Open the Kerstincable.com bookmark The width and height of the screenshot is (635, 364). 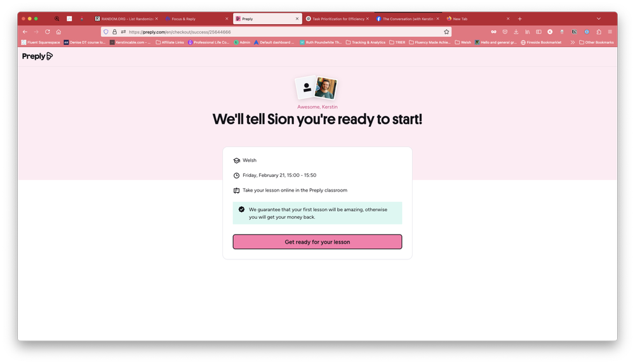click(x=130, y=42)
